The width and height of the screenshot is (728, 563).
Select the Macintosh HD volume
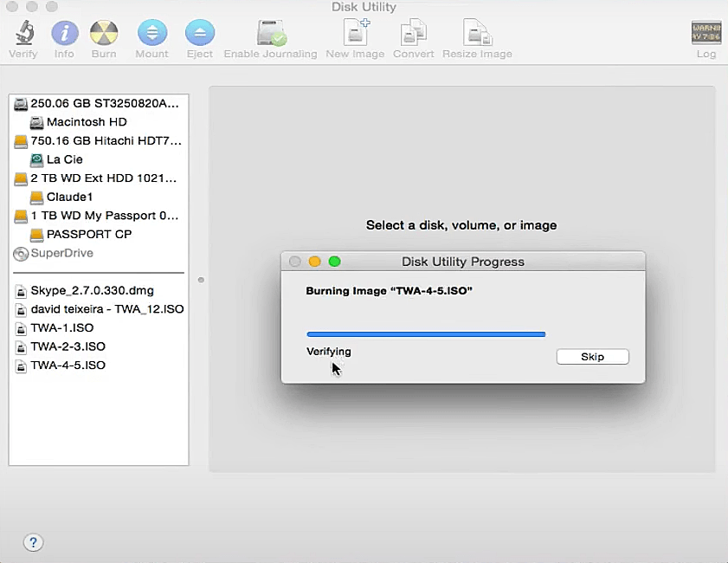click(x=87, y=122)
